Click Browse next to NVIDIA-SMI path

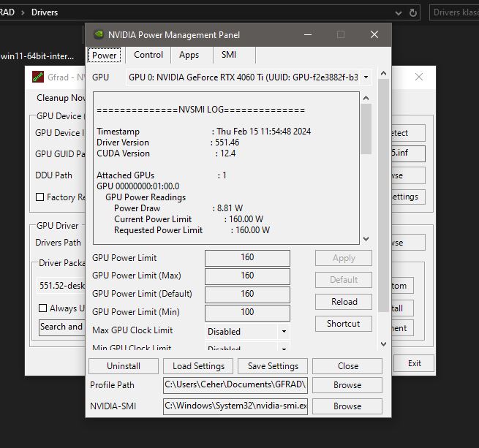[347, 406]
